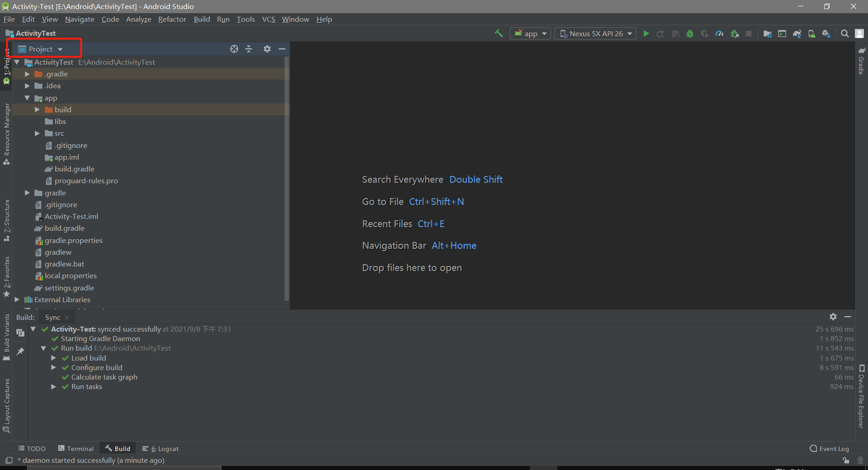868x470 pixels.
Task: Collapse the Run build node
Action: pos(43,348)
